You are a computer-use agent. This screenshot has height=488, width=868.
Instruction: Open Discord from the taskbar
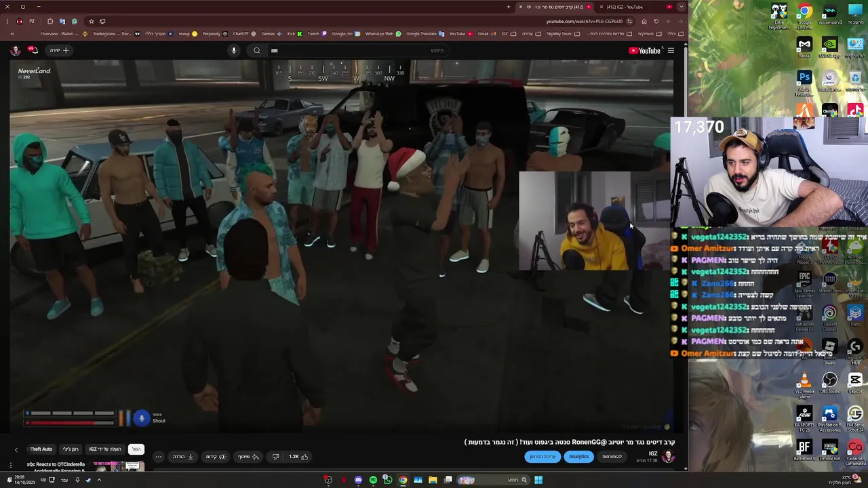pos(358,480)
